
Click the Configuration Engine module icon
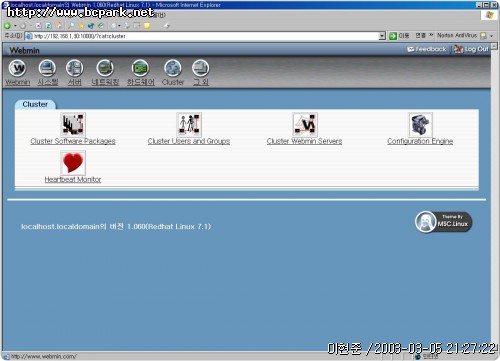420,124
